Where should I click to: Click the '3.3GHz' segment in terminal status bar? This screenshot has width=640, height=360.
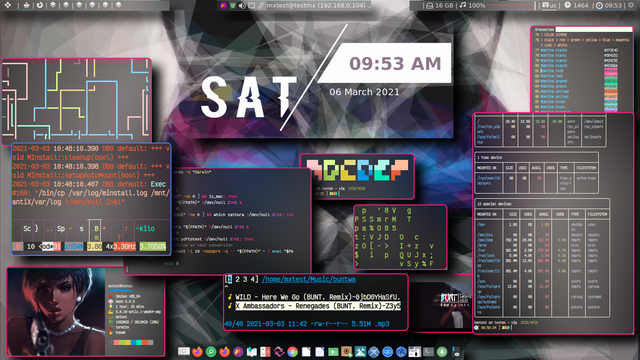tap(125, 247)
